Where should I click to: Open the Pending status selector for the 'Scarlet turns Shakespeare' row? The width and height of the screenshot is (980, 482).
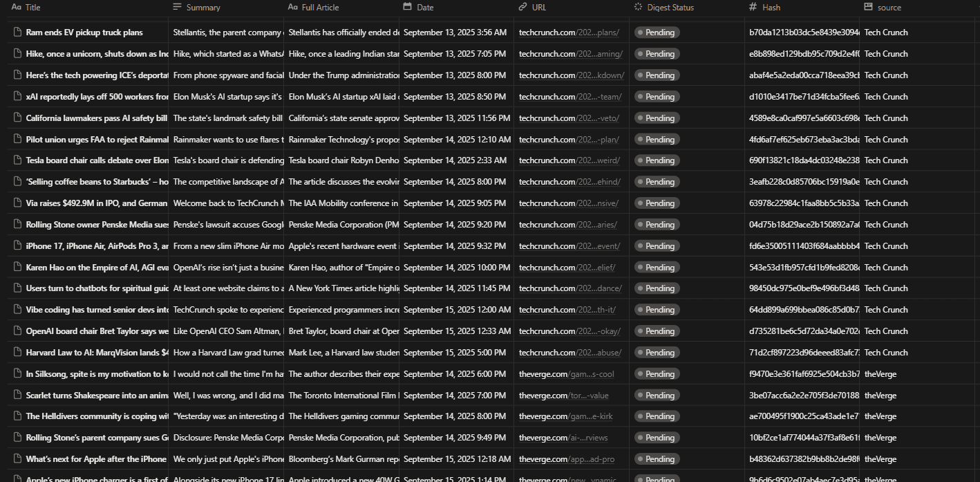657,396
